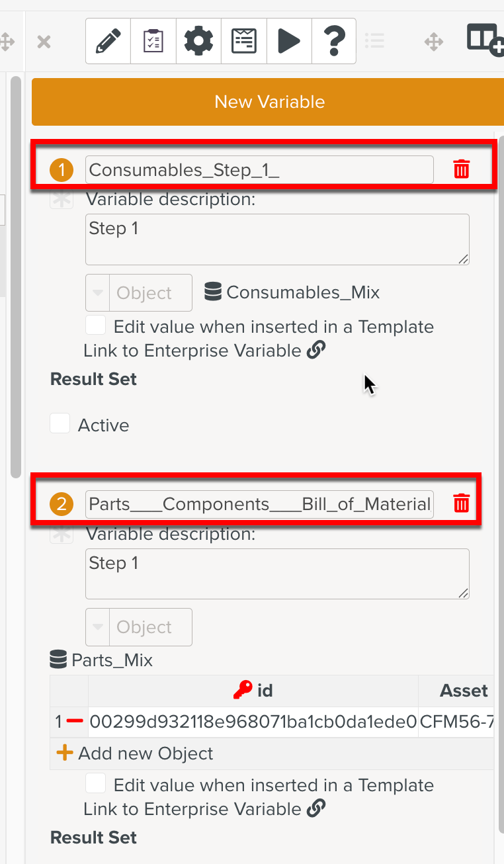Open the Object type dropdown for variable 1
This screenshot has height=864, width=504.
(98, 292)
